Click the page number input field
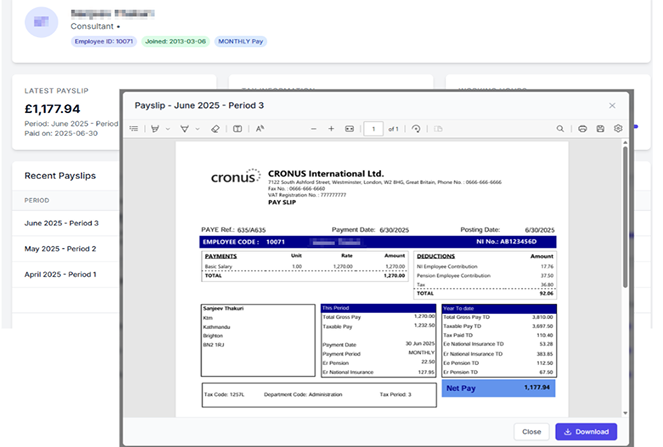Screen dimensions: 663x447 (373, 129)
